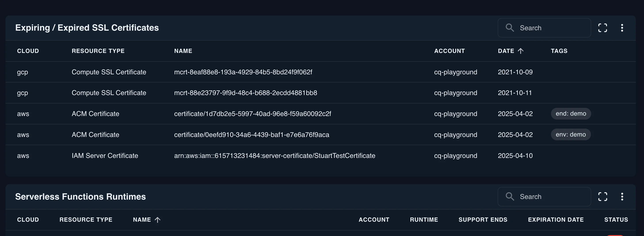The height and width of the screenshot is (236, 644).
Task: Expand SSL Certificates panel to fullscreen
Action: click(602, 28)
